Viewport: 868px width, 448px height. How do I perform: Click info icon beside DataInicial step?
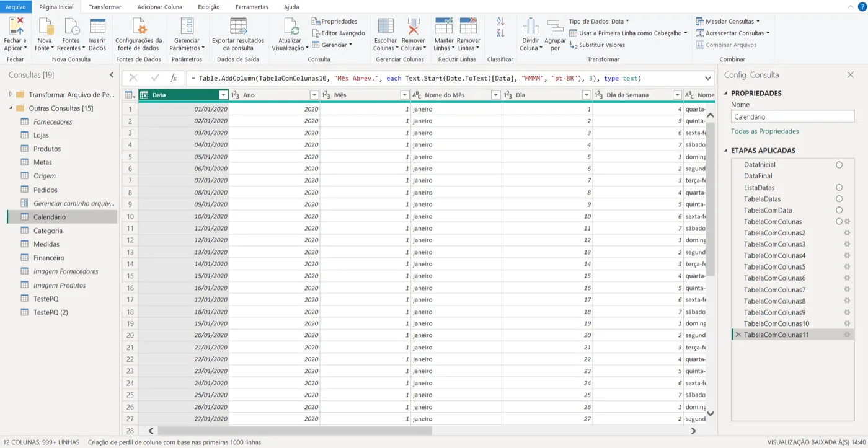coord(839,165)
